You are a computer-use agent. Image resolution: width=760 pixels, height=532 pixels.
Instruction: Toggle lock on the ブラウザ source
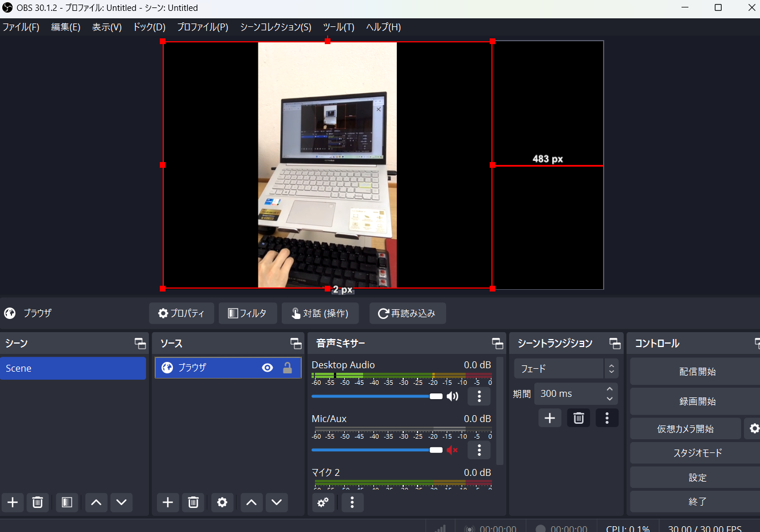coord(288,368)
